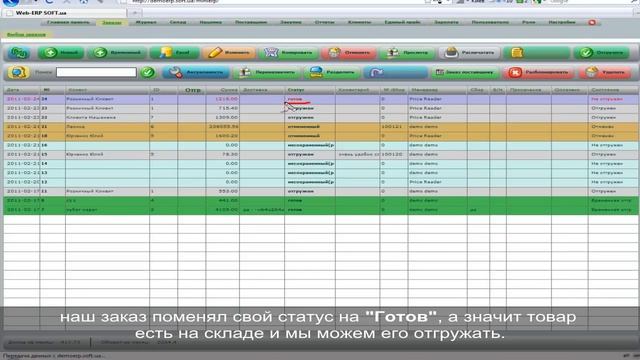Open the Наценки tab
Screen dimensions: 640x360
point(211,22)
